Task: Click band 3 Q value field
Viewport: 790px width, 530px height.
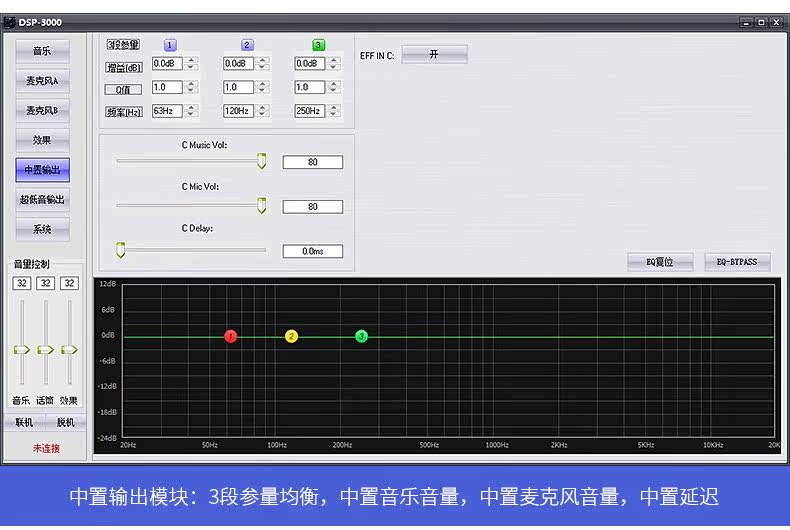Action: 309,87
